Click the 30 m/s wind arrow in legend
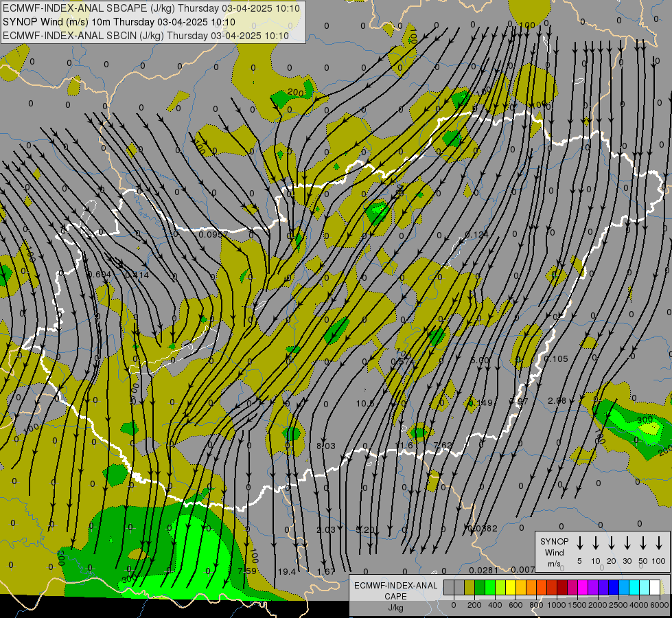672x618 pixels. (x=627, y=543)
